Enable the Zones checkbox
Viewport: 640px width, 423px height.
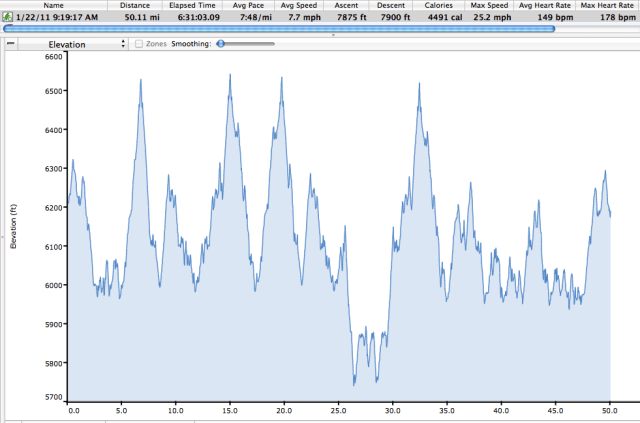138,44
